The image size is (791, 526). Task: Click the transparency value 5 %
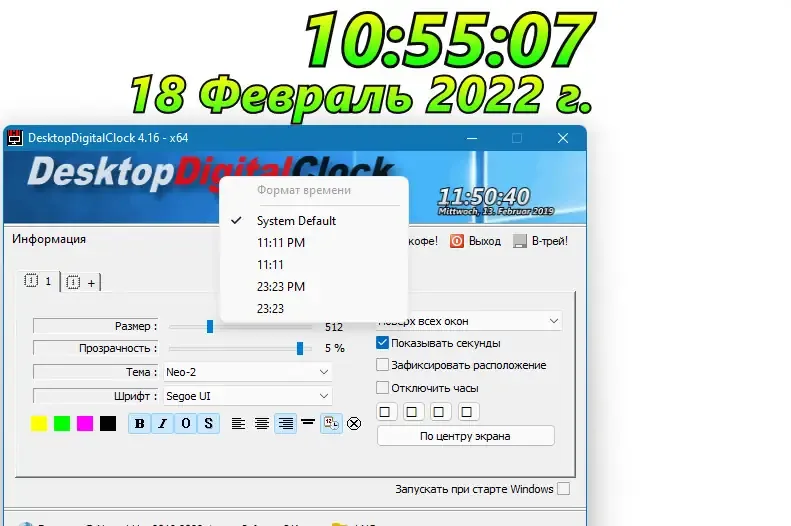(334, 348)
